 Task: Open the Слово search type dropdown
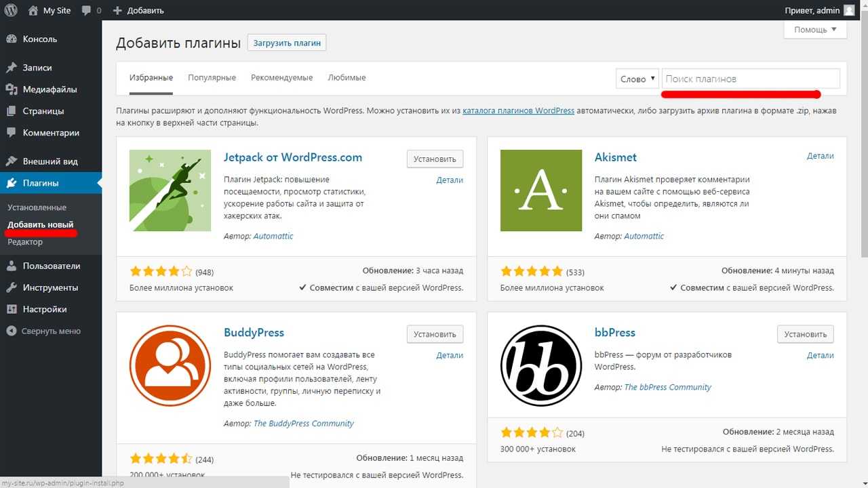(637, 79)
